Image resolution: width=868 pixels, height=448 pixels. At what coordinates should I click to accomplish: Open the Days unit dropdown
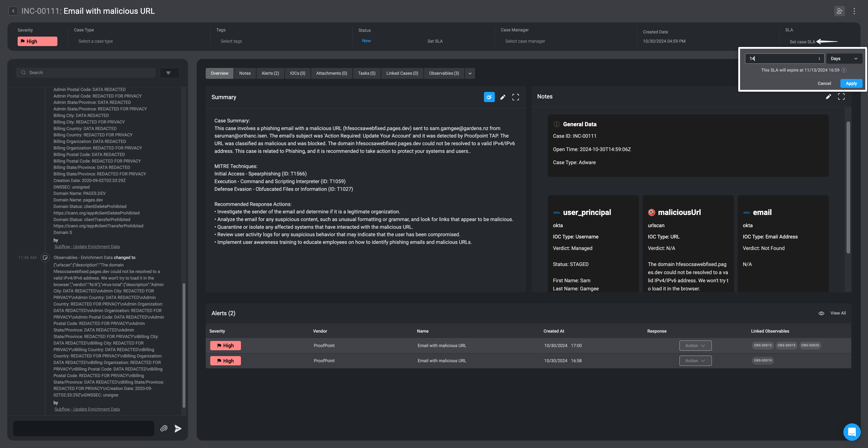[x=844, y=58]
